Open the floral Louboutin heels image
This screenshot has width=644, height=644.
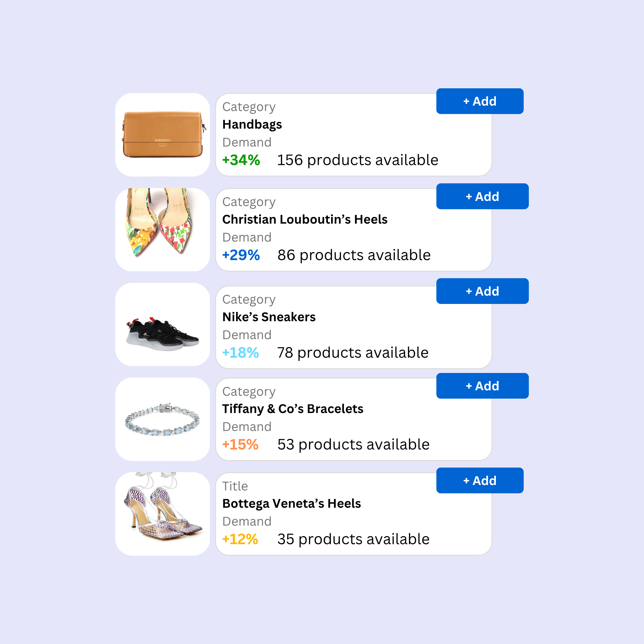coord(163,230)
